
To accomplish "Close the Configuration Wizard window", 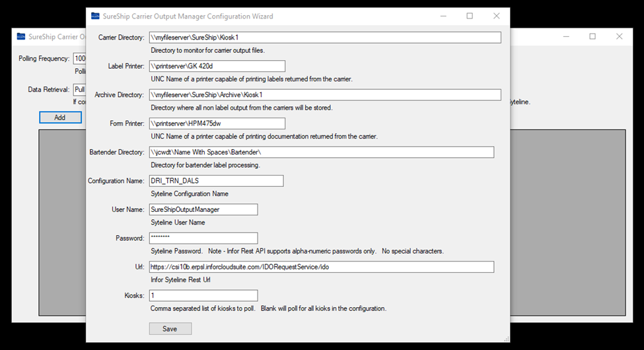I will pyautogui.click(x=496, y=17).
